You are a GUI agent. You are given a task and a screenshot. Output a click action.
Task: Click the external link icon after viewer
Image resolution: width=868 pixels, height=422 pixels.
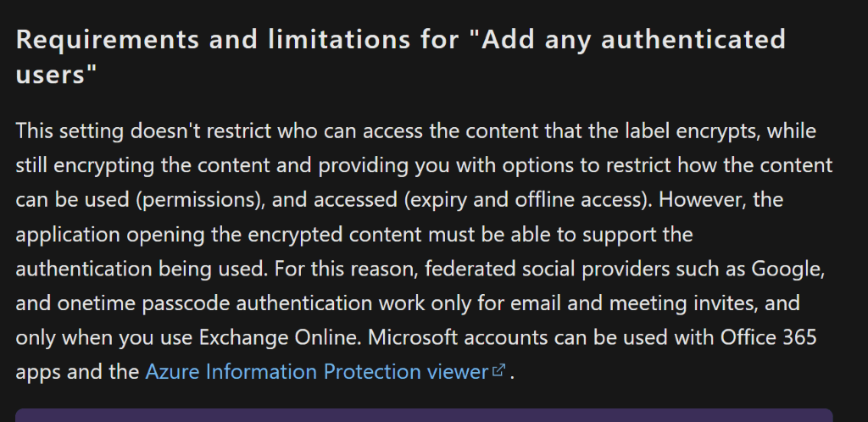point(499,371)
